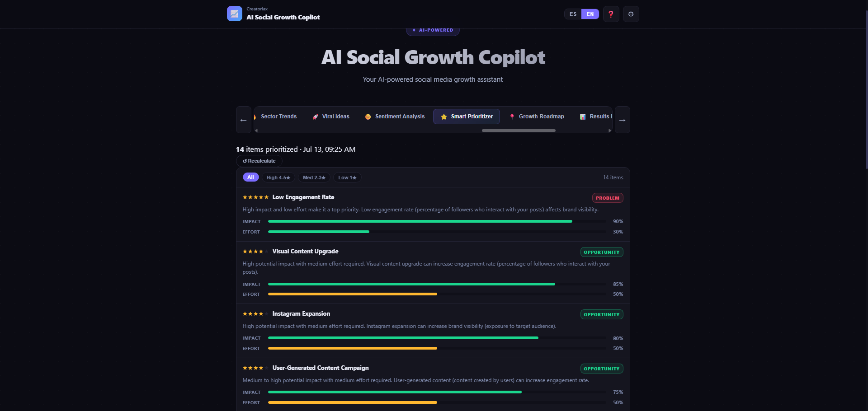Image resolution: width=868 pixels, height=411 pixels.
Task: Switch language to ES
Action: coord(573,14)
